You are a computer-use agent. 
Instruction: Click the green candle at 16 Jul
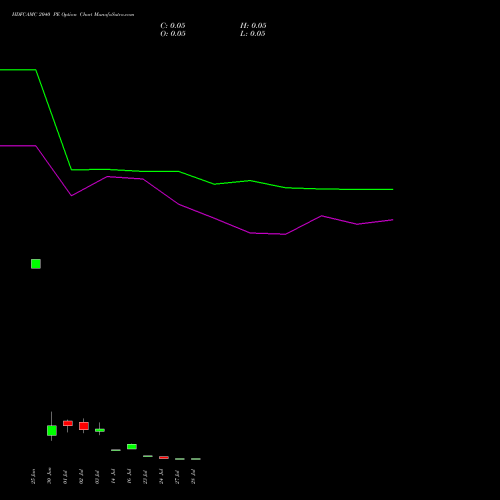click(x=132, y=446)
